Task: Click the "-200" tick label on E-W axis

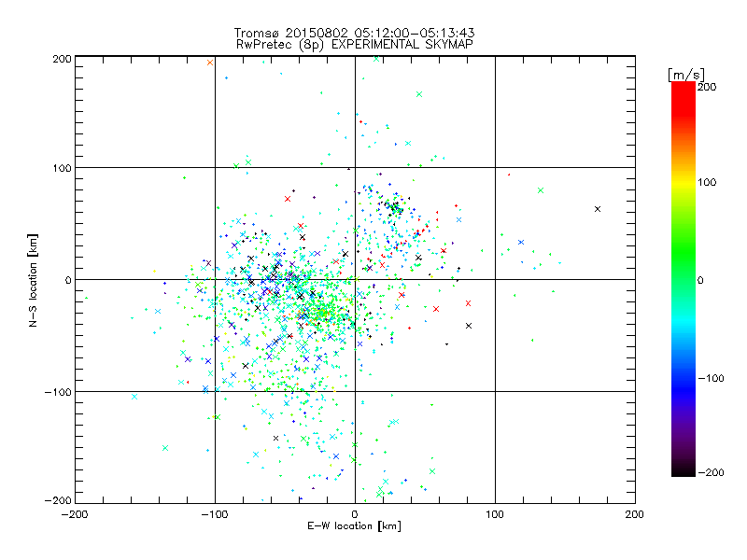Action: pos(75,514)
